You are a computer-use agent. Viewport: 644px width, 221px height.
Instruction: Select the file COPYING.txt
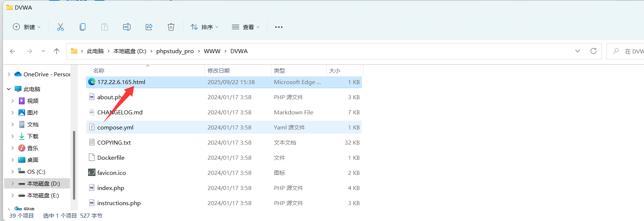click(x=224, y=142)
